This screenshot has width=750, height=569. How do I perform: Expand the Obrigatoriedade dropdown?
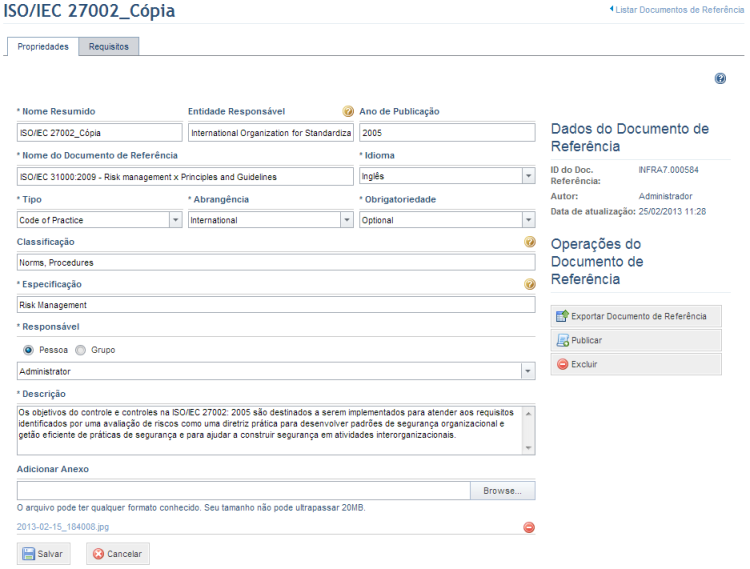528,220
